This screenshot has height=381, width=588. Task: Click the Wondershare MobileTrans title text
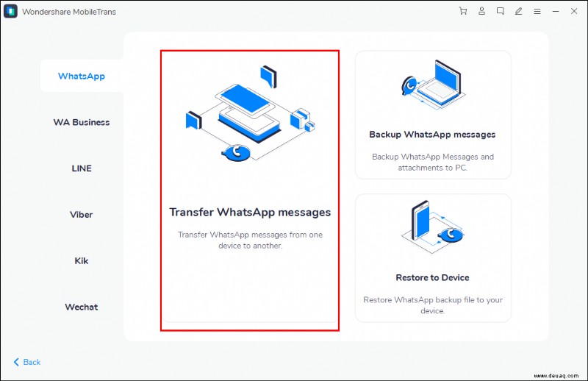[69, 12]
